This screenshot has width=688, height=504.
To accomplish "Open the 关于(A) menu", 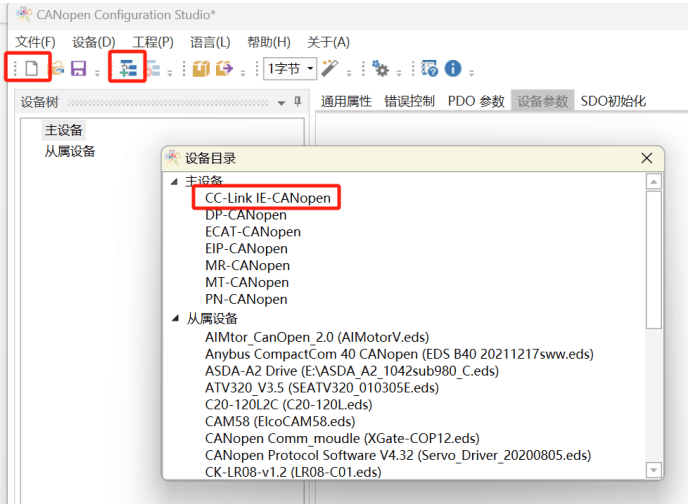I will (x=328, y=42).
